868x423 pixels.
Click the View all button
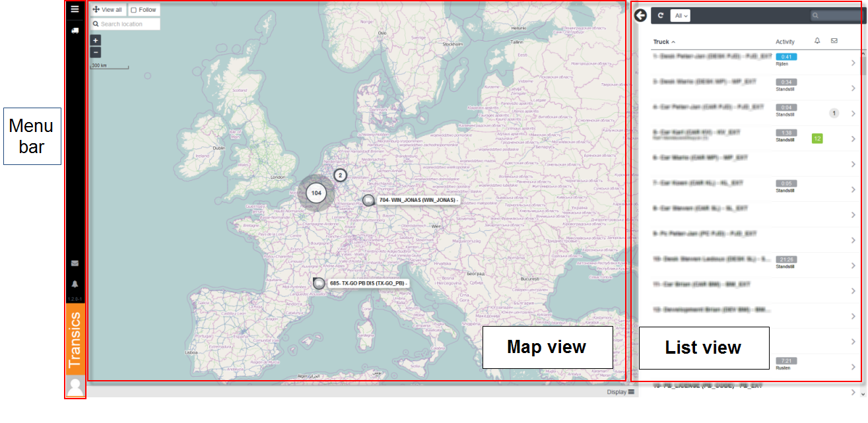pyautogui.click(x=108, y=10)
